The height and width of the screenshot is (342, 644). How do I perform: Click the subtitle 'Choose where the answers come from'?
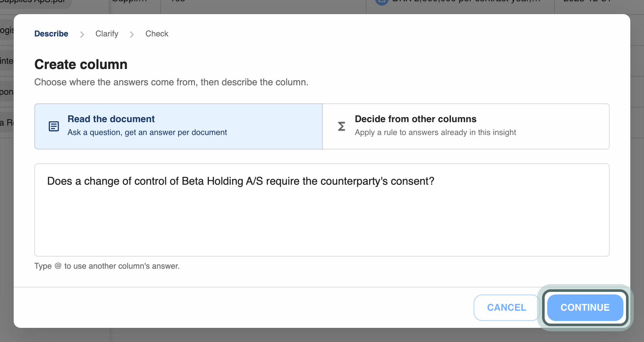pos(171,82)
